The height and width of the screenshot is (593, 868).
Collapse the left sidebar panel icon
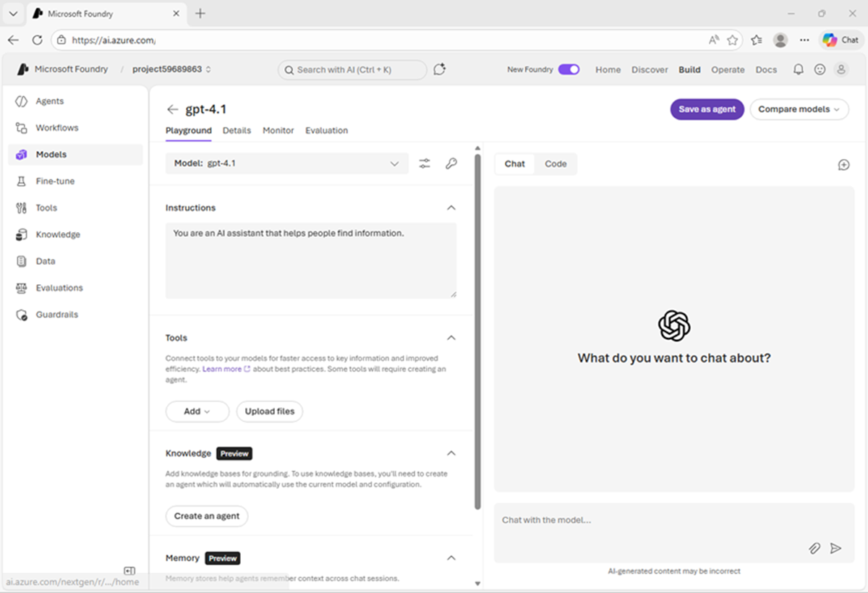pos(129,571)
